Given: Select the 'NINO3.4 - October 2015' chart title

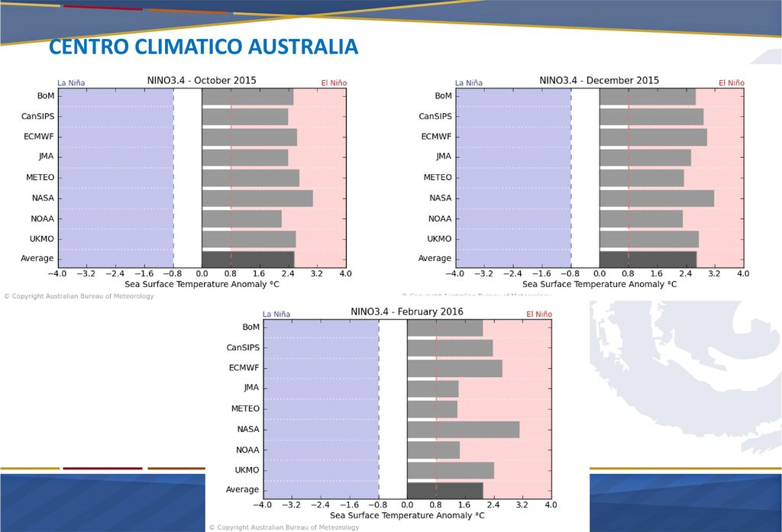Looking at the screenshot, I should coord(202,80).
